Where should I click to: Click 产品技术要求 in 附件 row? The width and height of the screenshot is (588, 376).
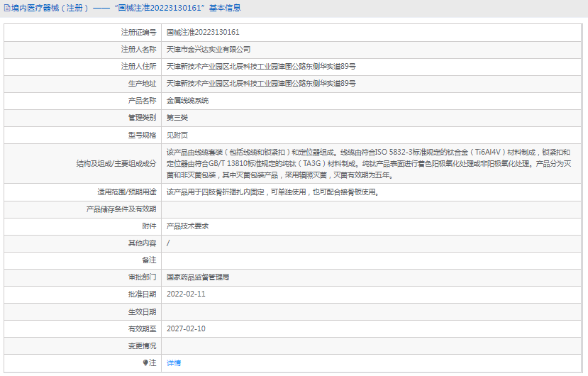point(187,226)
